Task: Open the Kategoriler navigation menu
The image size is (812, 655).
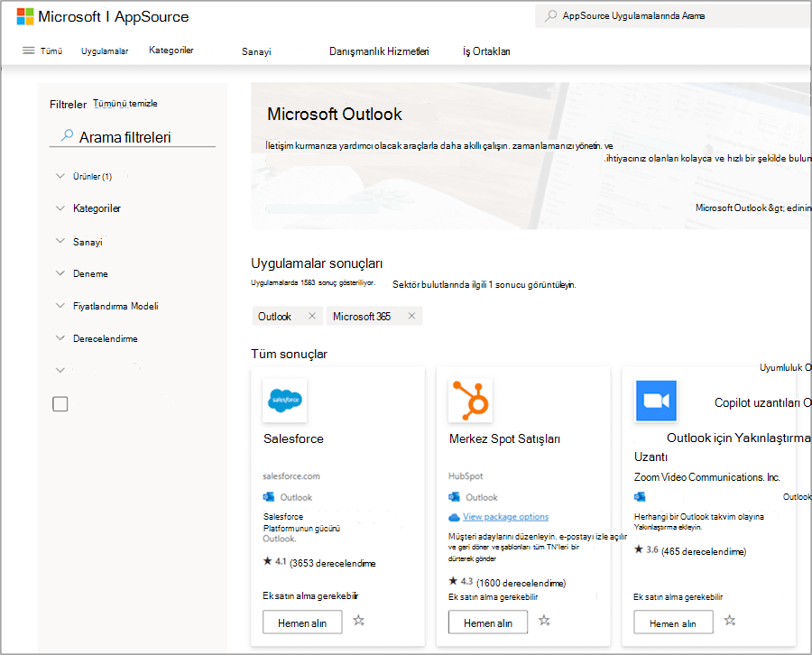Action: click(x=171, y=51)
